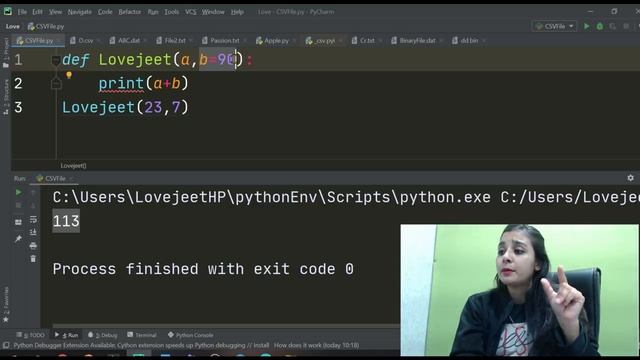Open the TODO tool window

[31, 335]
